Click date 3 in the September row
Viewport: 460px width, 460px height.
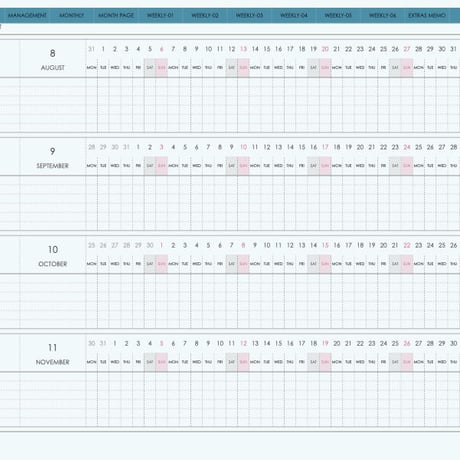162,147
